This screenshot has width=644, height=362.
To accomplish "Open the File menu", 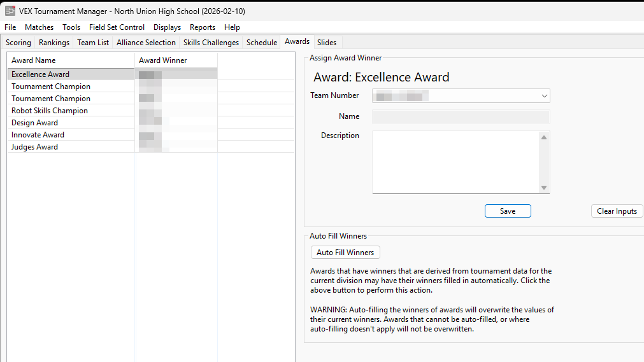I will pos(10,27).
